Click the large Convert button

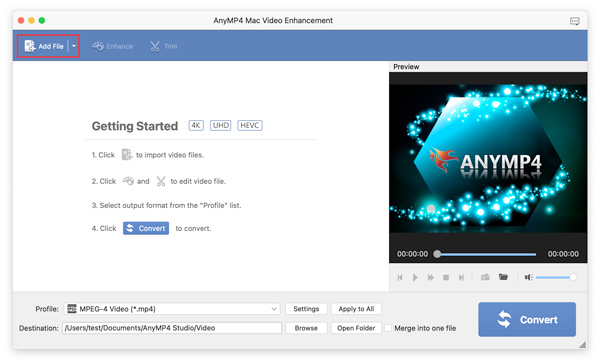(x=527, y=320)
